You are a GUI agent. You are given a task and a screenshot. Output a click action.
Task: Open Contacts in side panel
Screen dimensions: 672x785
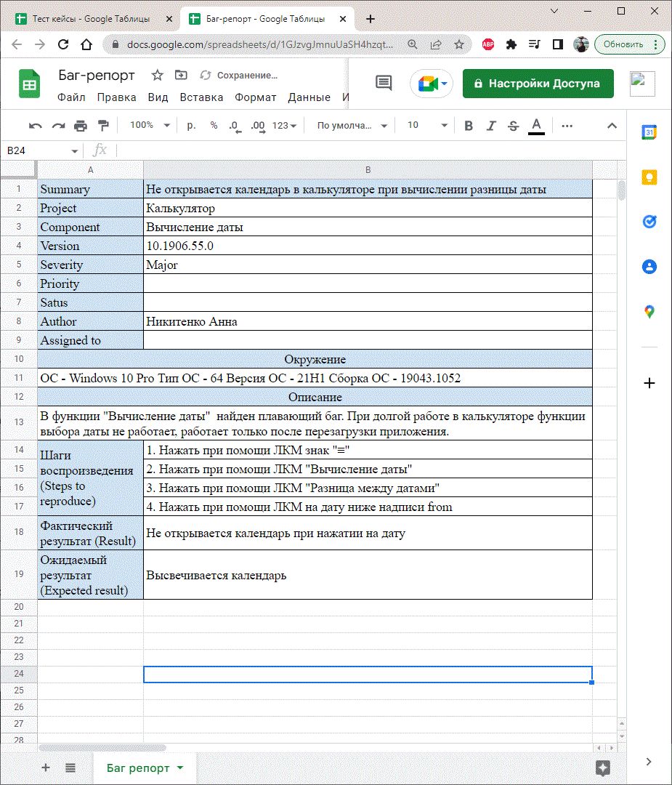click(x=649, y=266)
